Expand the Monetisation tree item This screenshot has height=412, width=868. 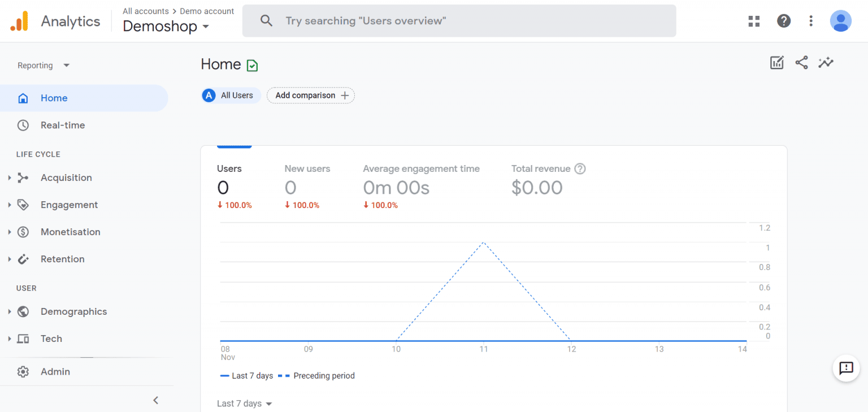pyautogui.click(x=70, y=232)
